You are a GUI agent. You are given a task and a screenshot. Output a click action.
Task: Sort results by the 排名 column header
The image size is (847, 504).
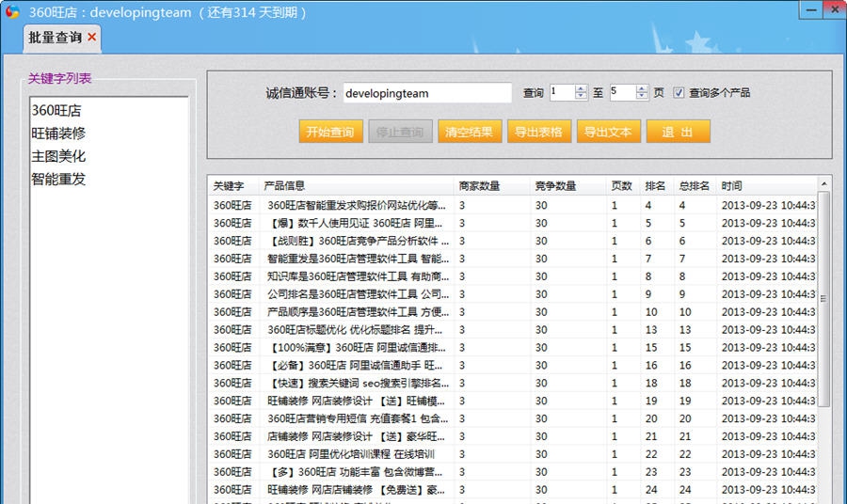tap(655, 186)
